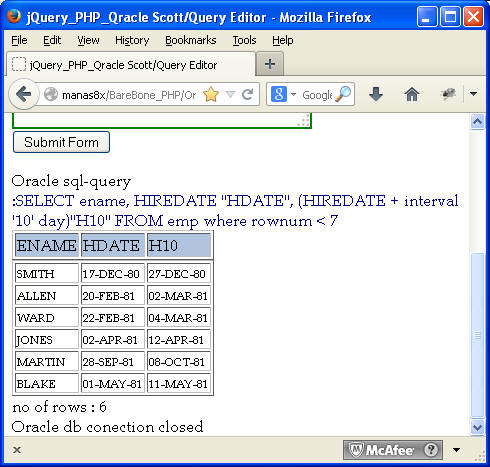Click the magnifier search icon
Viewport: 490px width, 467px height.
pos(343,94)
